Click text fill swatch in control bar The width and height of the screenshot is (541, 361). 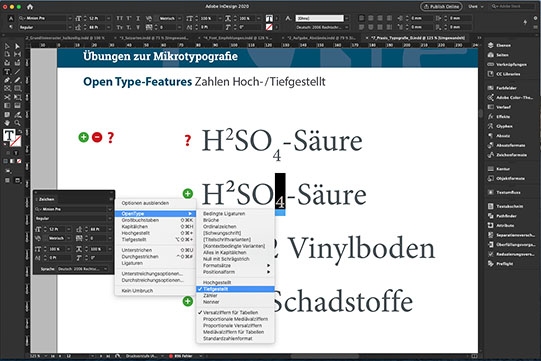point(269,18)
